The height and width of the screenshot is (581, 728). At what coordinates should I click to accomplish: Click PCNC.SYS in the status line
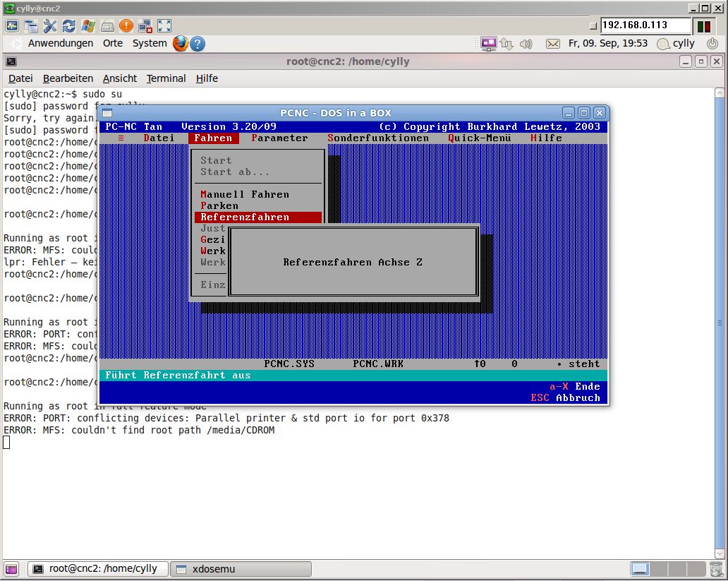tap(289, 364)
